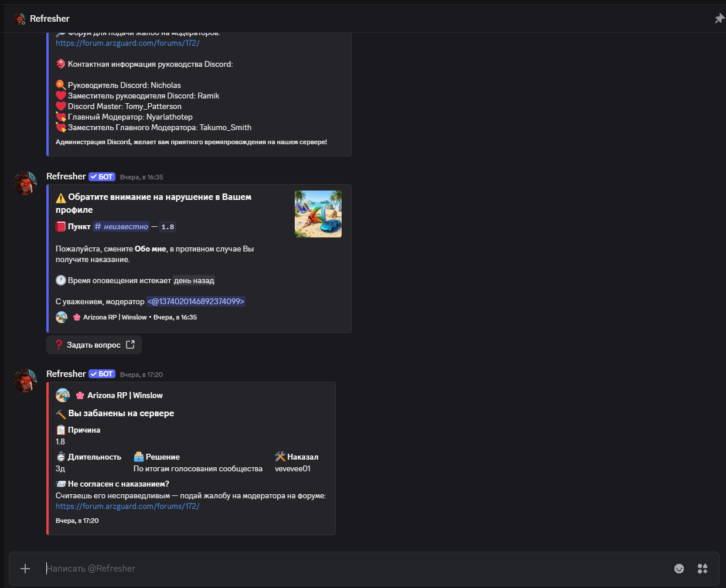Click the # неизвестно channel mention
Screen dimensions: 726x588
(x=121, y=226)
